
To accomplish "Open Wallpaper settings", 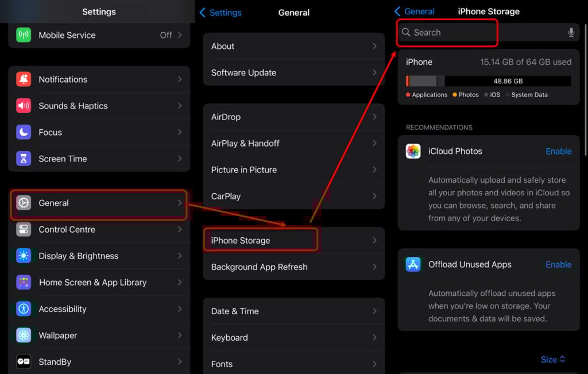I will (x=99, y=335).
